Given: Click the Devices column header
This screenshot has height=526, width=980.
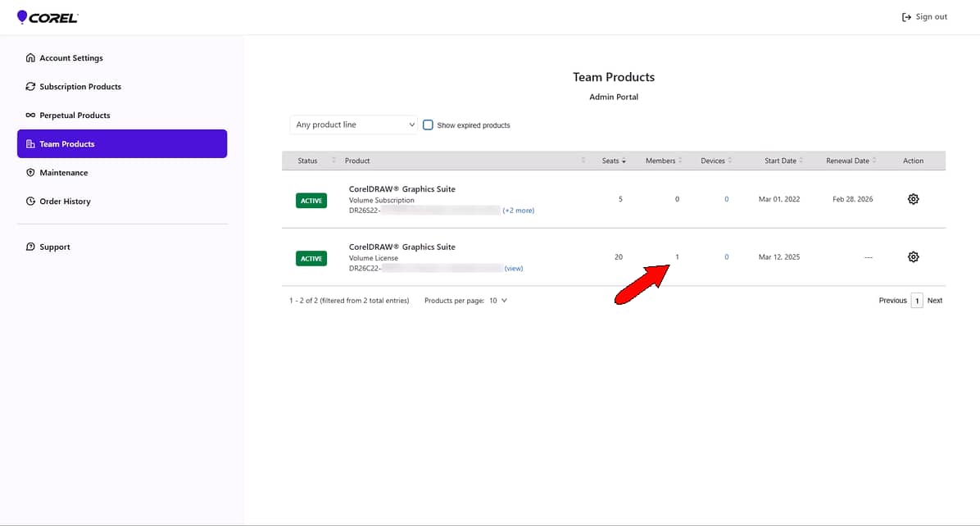Looking at the screenshot, I should click(x=713, y=161).
